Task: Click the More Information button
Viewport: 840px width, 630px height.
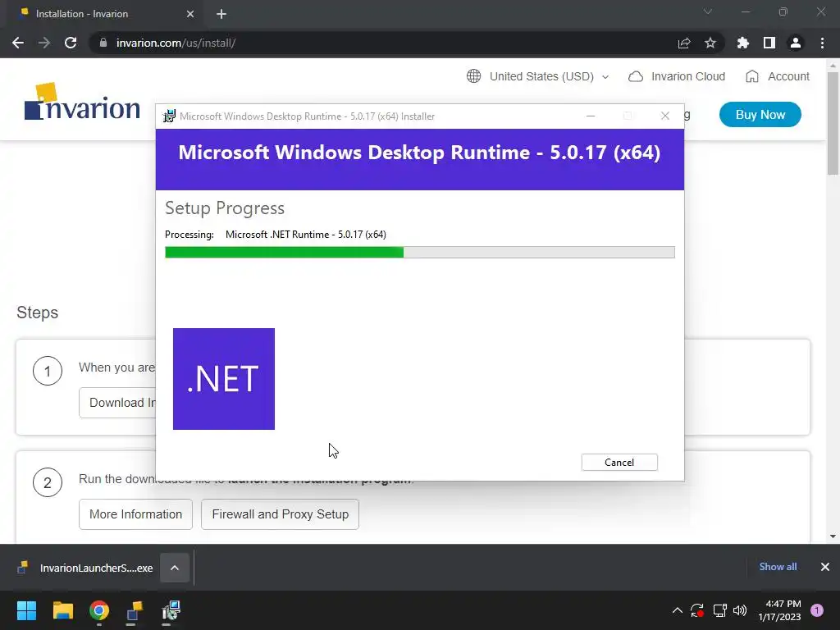Action: (135, 514)
